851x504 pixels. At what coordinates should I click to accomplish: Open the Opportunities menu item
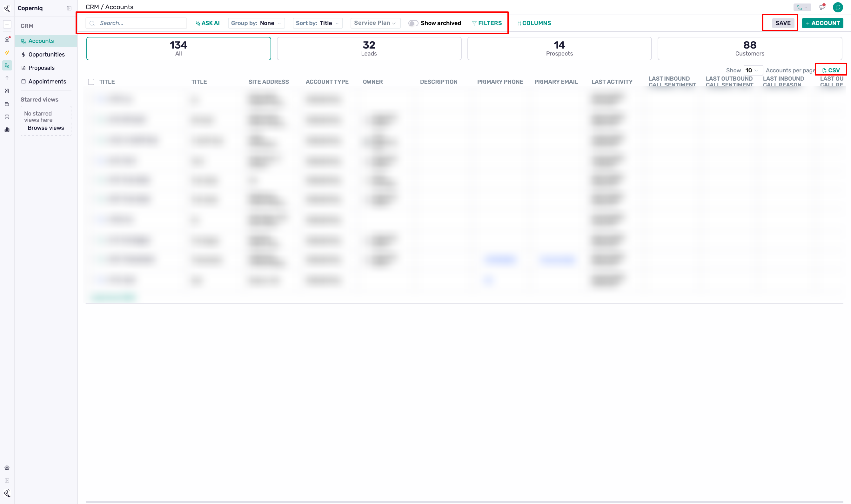point(46,54)
